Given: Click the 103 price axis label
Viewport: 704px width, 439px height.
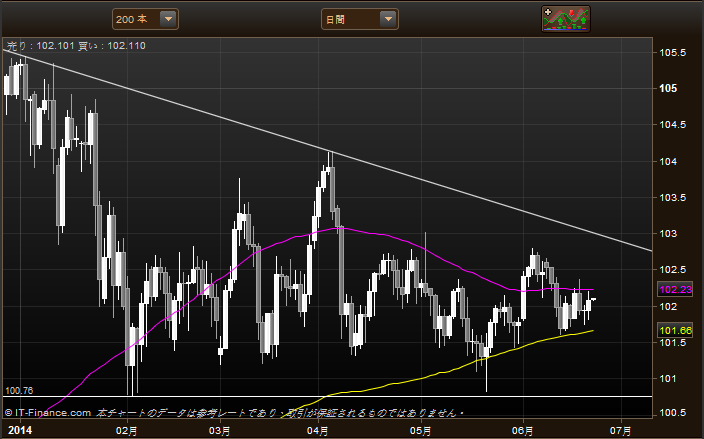Looking at the screenshot, I should tap(668, 233).
